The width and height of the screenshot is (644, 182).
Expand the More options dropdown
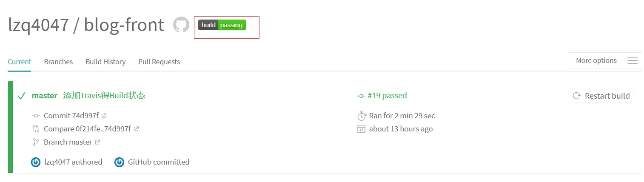[596, 60]
